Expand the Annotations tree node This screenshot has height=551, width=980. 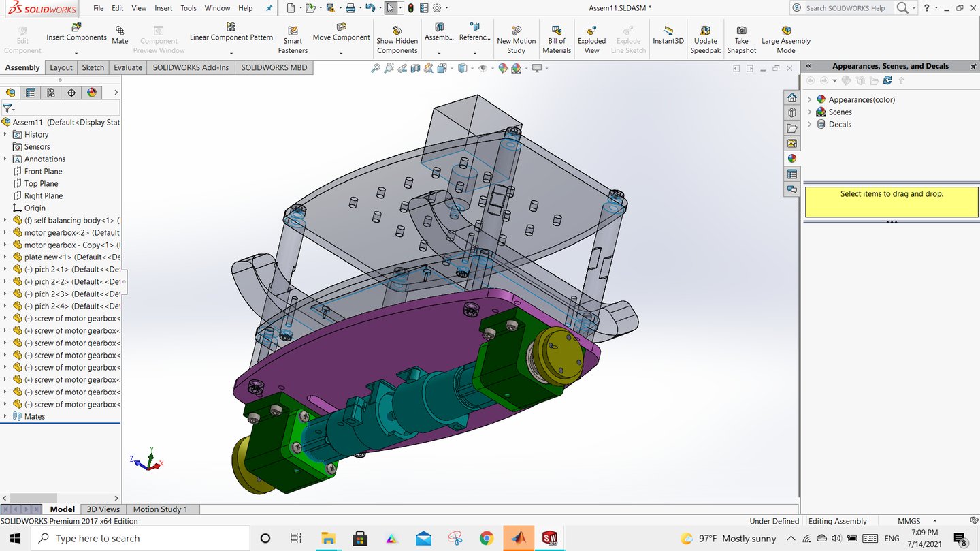(5, 159)
